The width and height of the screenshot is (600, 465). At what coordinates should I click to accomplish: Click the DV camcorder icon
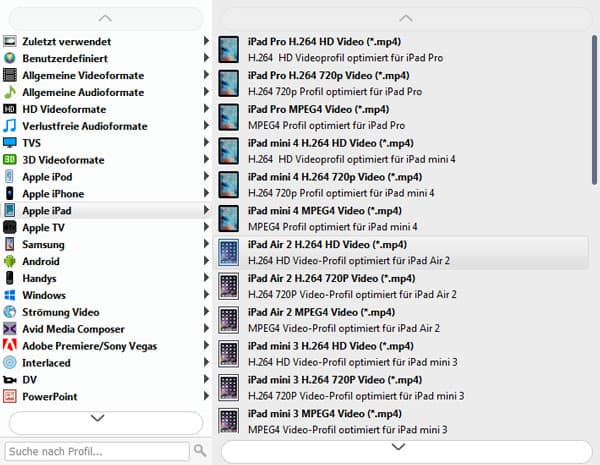click(10, 380)
